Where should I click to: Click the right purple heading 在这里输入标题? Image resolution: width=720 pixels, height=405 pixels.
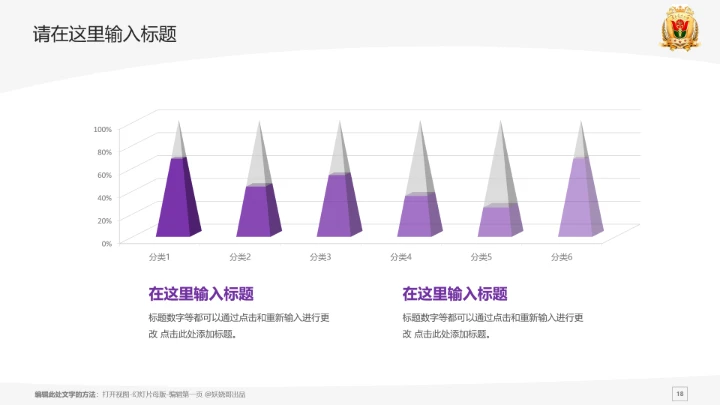[455, 294]
